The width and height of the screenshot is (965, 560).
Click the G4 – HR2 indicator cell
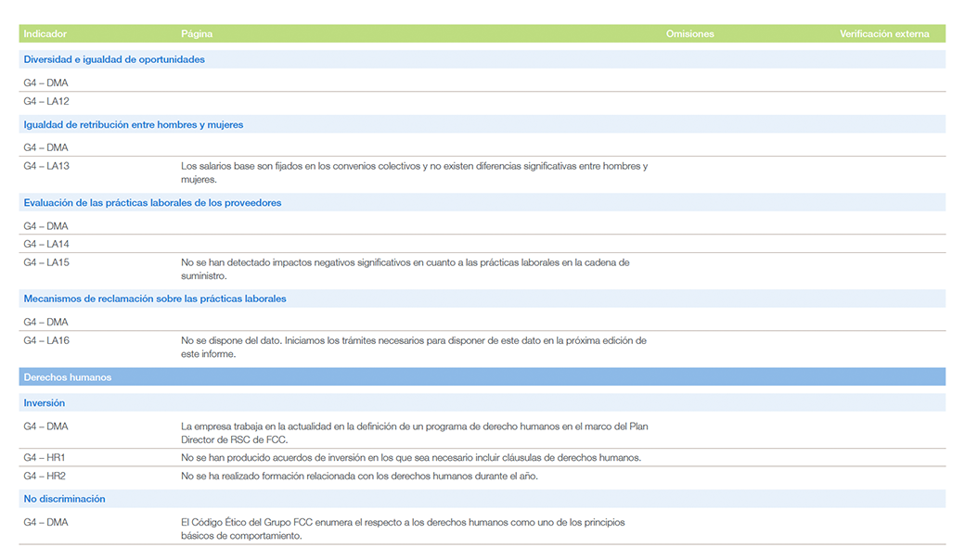[45, 477]
